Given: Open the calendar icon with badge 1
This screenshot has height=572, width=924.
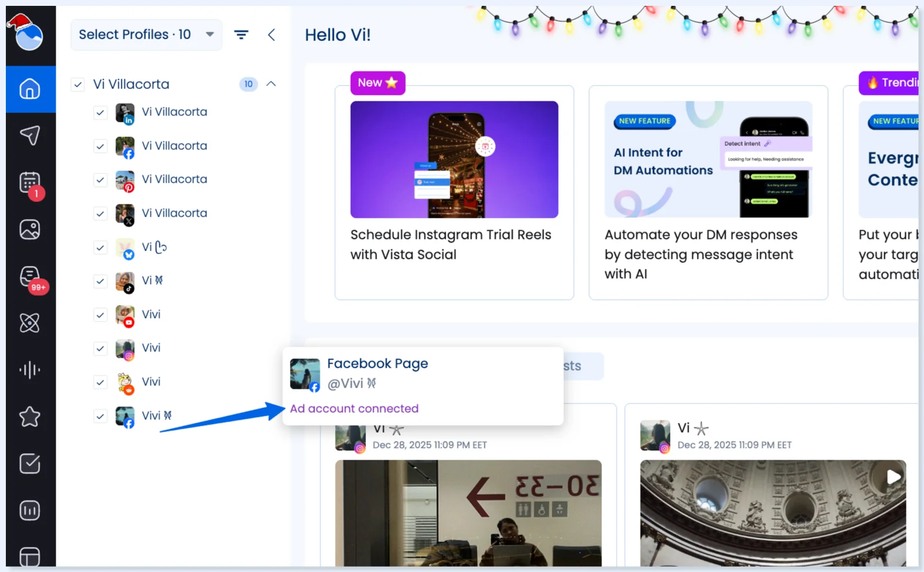Looking at the screenshot, I should (x=30, y=184).
